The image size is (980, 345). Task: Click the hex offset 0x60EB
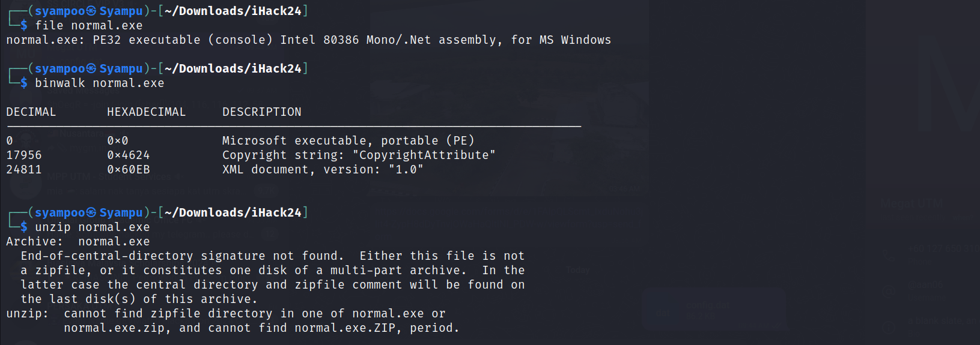point(129,169)
